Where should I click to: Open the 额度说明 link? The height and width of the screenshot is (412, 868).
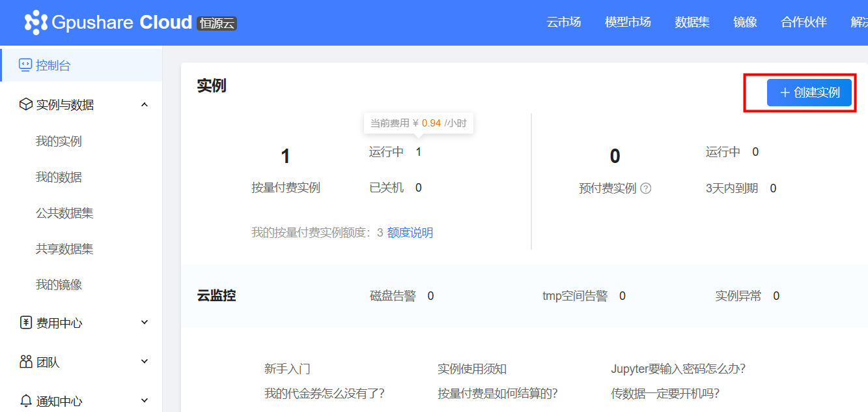tap(410, 233)
